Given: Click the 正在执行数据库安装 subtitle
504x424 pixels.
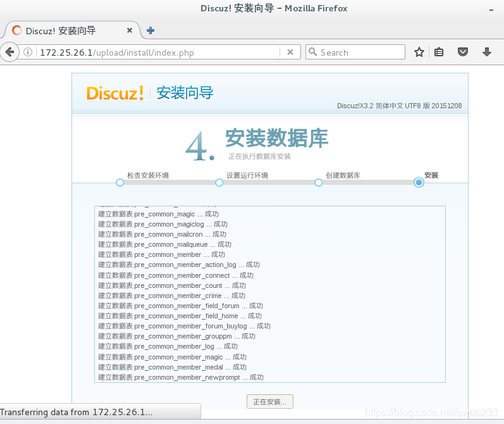Looking at the screenshot, I should tap(260, 157).
